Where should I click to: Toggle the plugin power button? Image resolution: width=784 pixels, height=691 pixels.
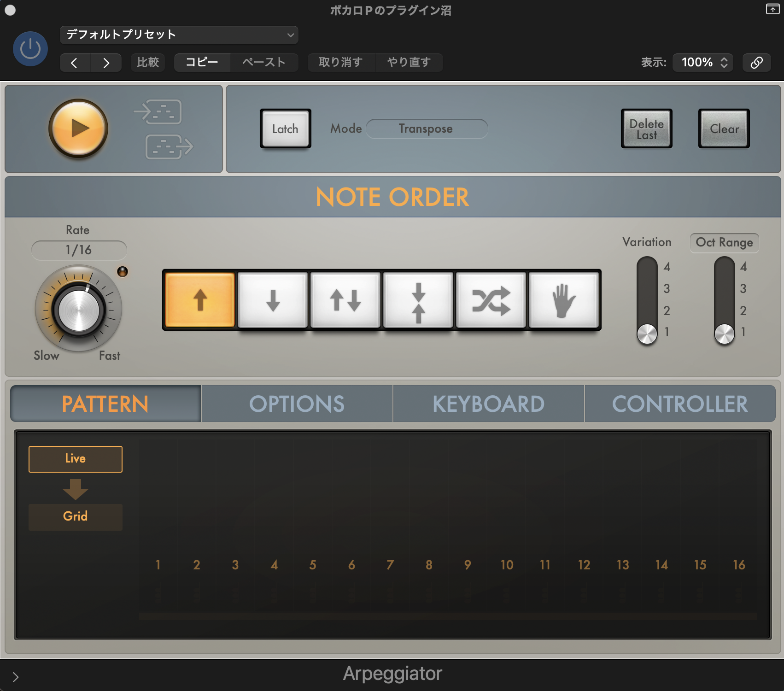(30, 49)
